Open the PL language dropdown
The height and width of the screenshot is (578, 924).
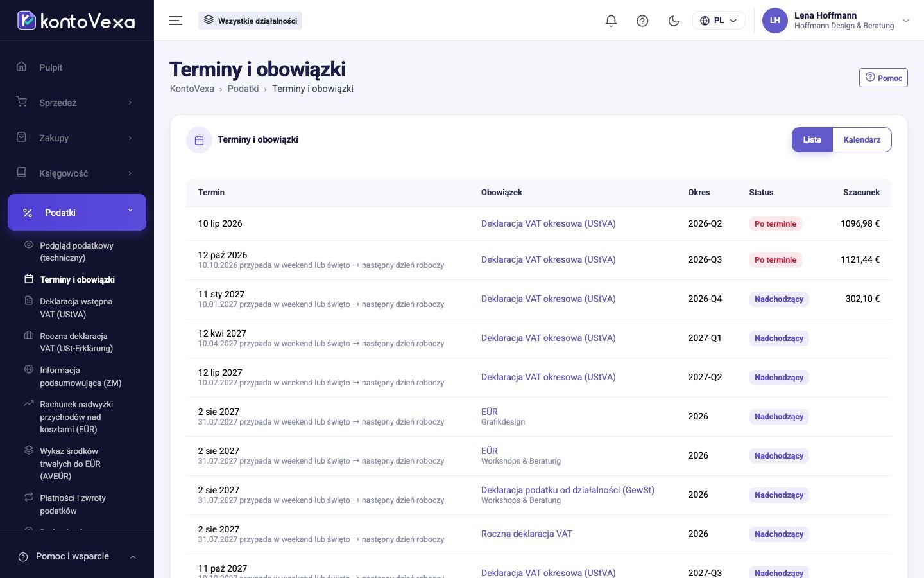pyautogui.click(x=719, y=21)
